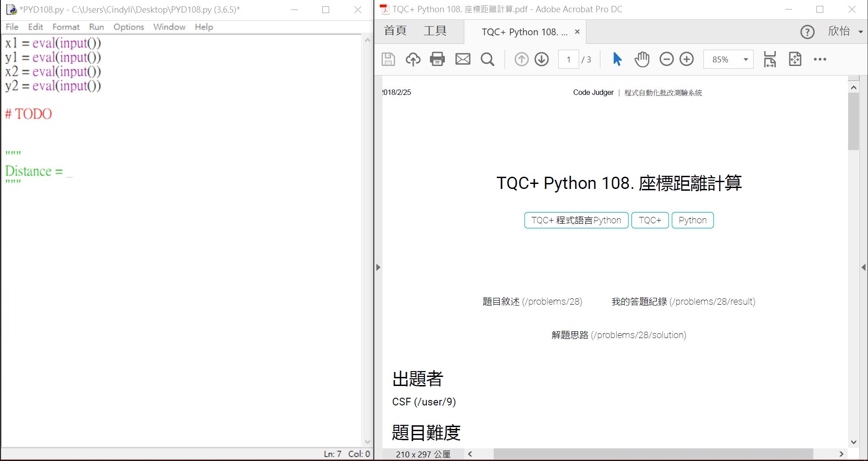Switch to the 首頁 tab in Acrobat
The width and height of the screenshot is (868, 461).
point(395,31)
